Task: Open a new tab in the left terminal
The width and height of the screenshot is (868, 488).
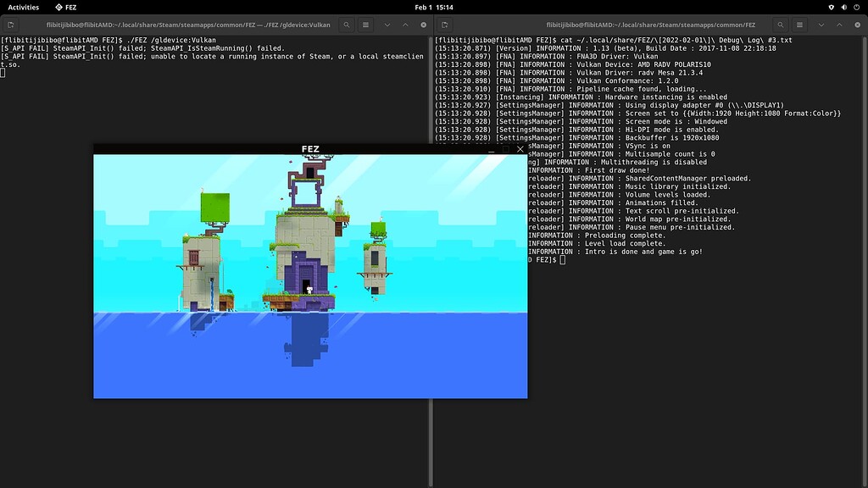Action: tap(11, 25)
